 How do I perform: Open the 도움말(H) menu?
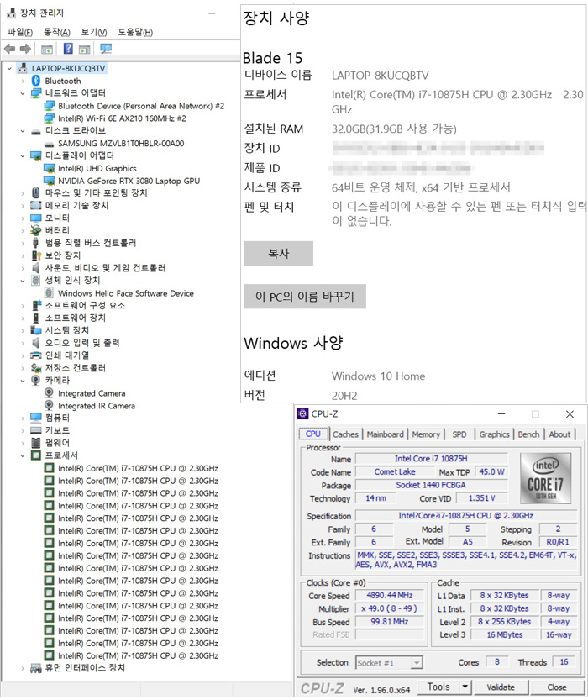(x=135, y=32)
